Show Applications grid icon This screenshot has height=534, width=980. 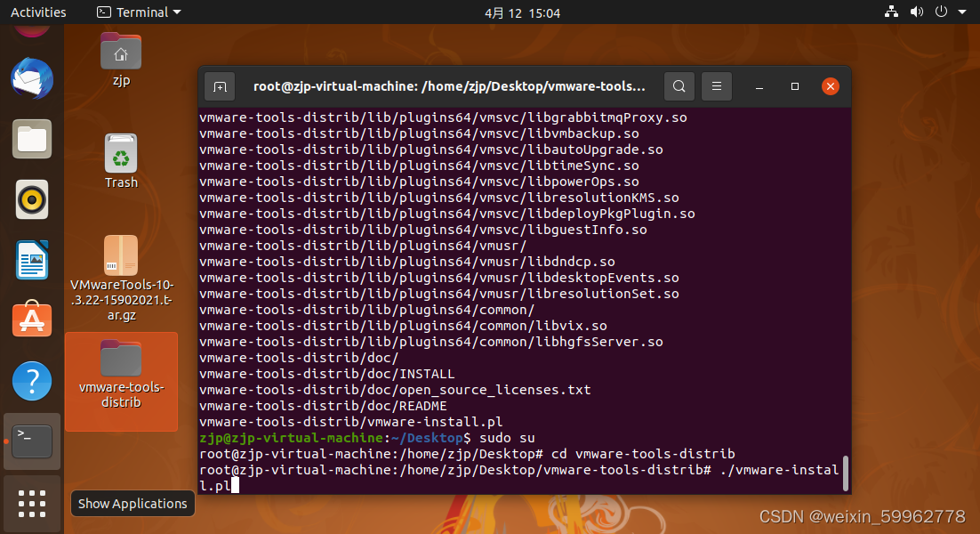(x=32, y=504)
